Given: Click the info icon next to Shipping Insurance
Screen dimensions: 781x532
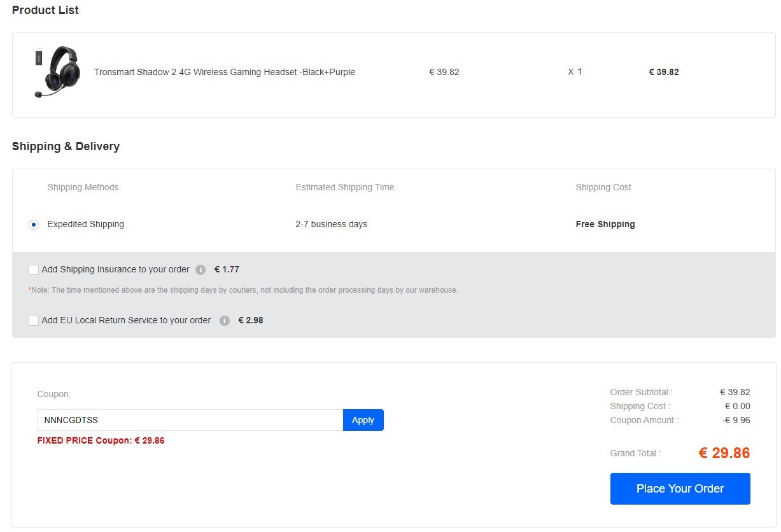Looking at the screenshot, I should click(201, 270).
